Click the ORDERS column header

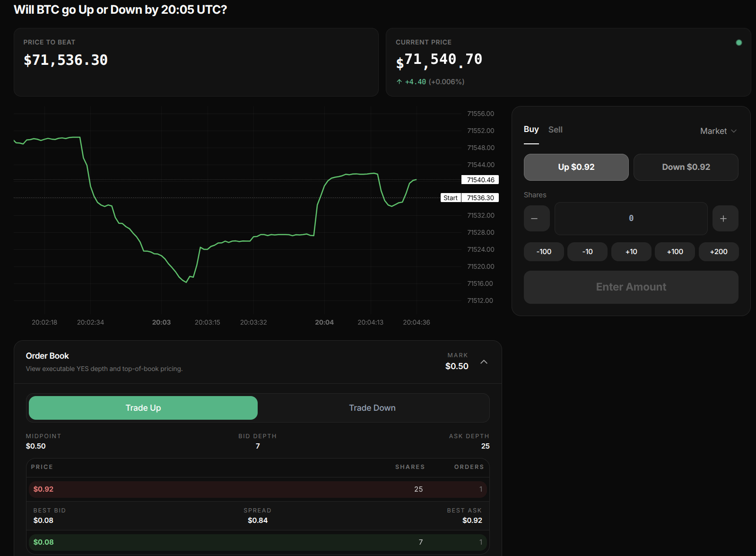click(x=469, y=467)
